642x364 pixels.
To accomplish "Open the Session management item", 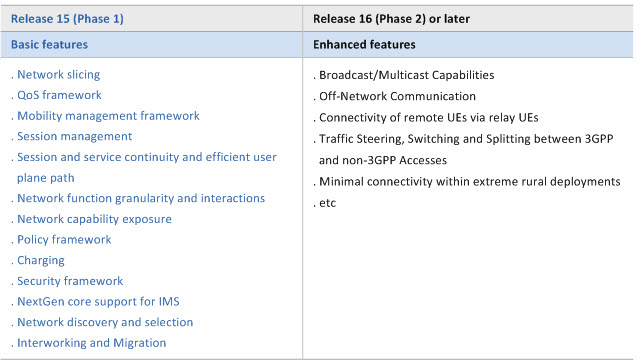I will click(75, 136).
